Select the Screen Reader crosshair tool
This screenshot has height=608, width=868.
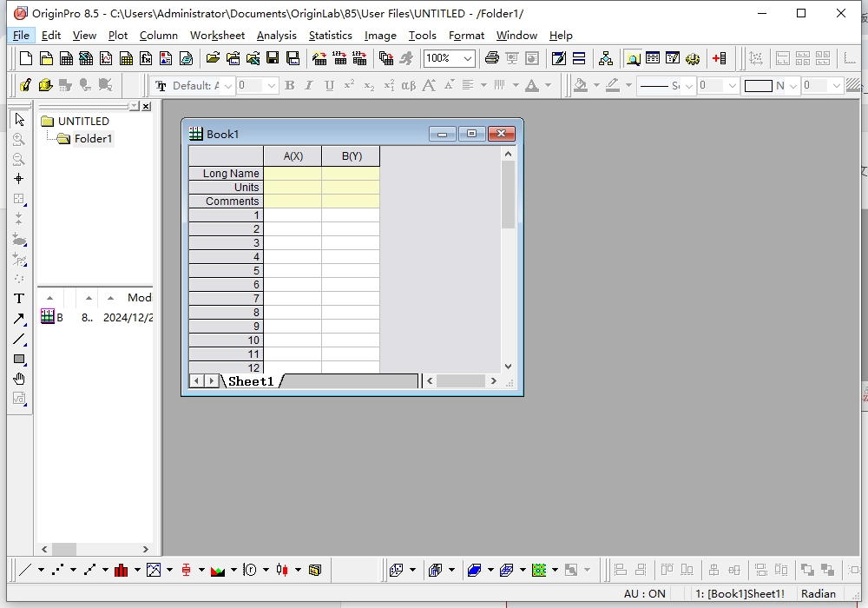tap(19, 179)
